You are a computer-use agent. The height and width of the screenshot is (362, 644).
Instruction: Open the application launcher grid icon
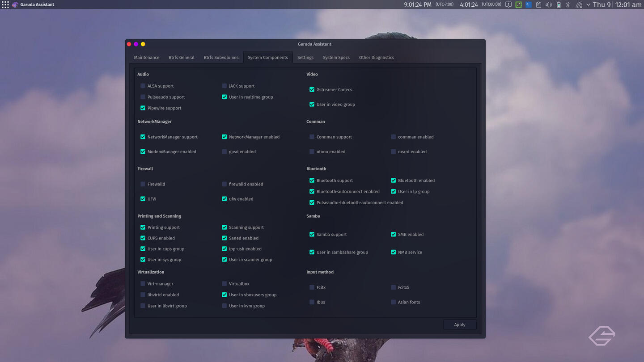pyautogui.click(x=5, y=4)
